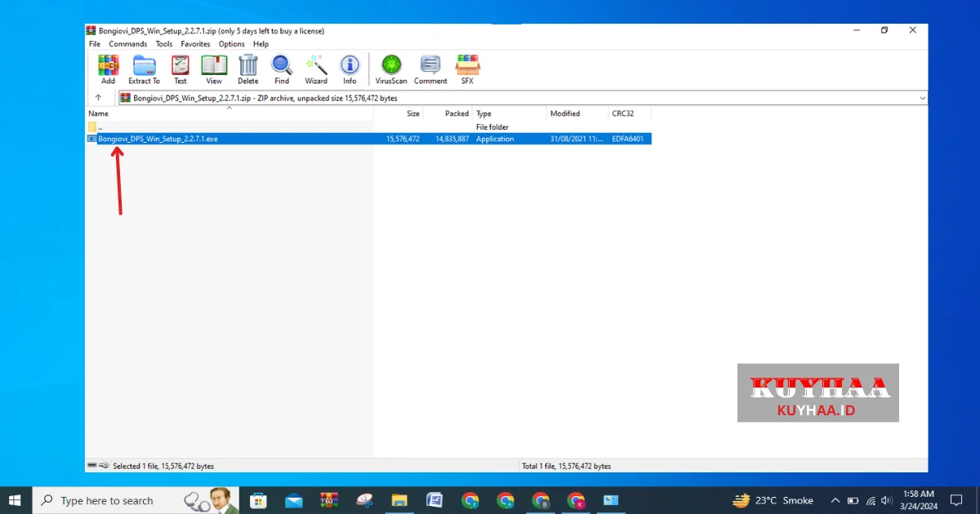Screen dimensions: 980x514
Task: Go up one folder level arrow
Action: [98, 98]
